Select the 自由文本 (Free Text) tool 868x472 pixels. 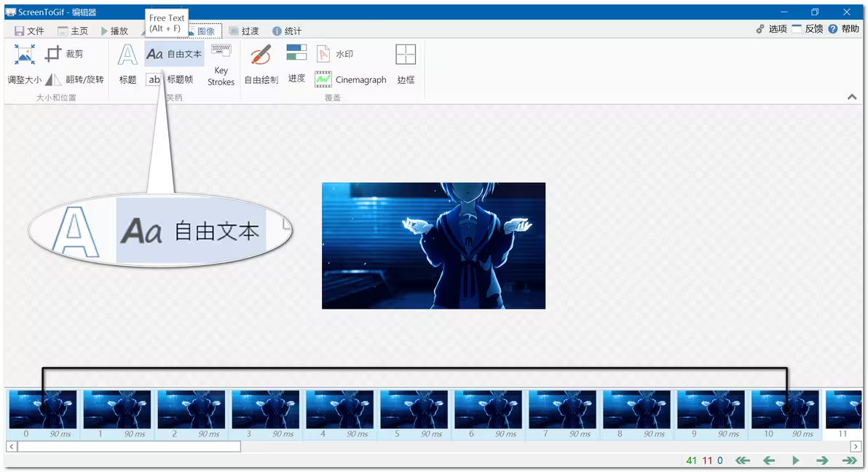174,54
